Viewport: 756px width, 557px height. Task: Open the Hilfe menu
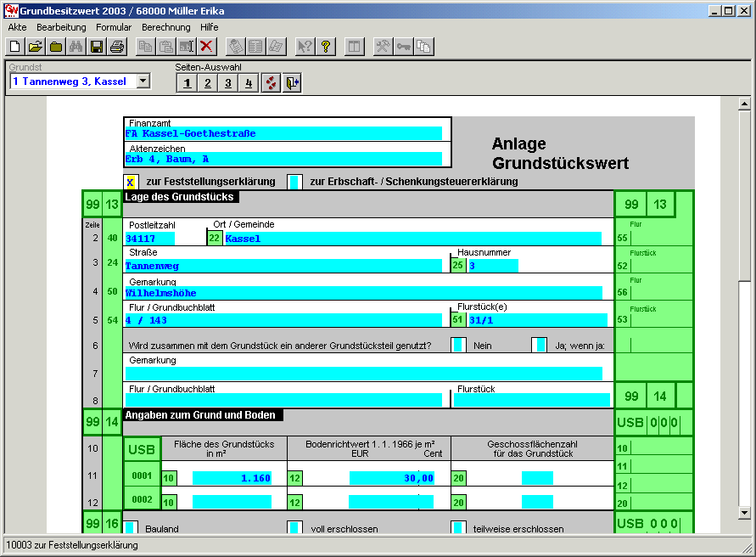pyautogui.click(x=210, y=27)
